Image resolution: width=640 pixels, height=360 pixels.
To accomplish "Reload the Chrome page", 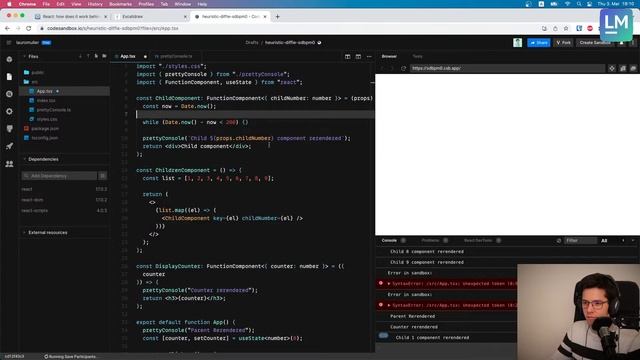I will 28,28.
